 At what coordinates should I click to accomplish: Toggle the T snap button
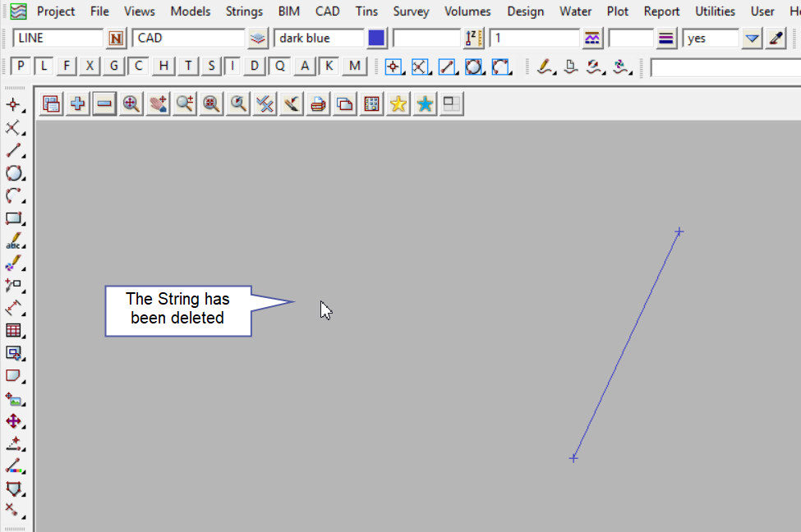pos(188,66)
